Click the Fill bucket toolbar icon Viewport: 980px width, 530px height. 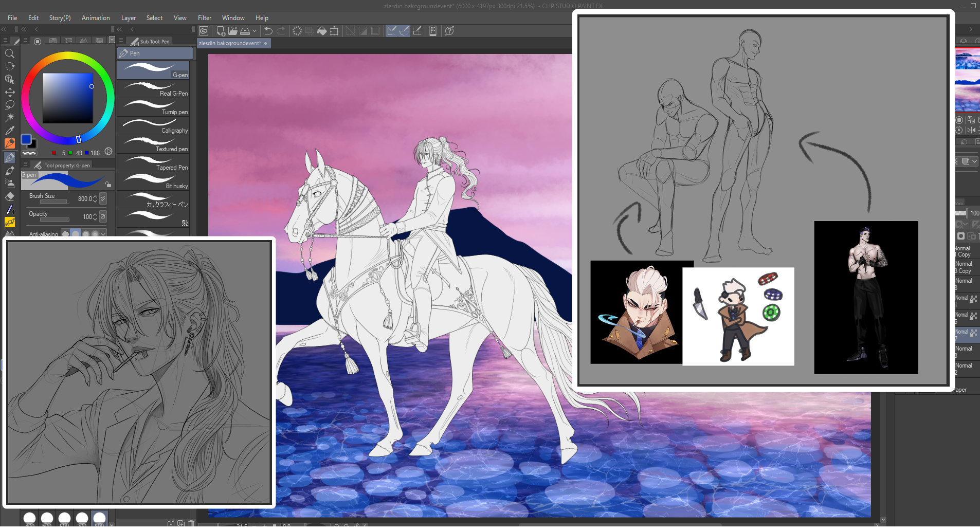pyautogui.click(x=322, y=31)
